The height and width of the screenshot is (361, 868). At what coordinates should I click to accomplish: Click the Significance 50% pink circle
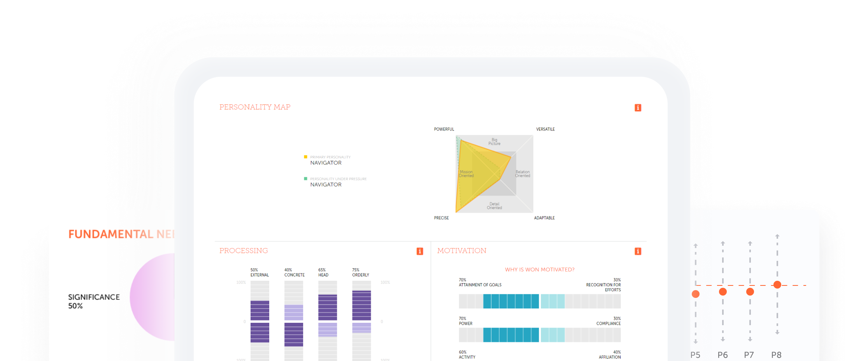pyautogui.click(x=154, y=297)
